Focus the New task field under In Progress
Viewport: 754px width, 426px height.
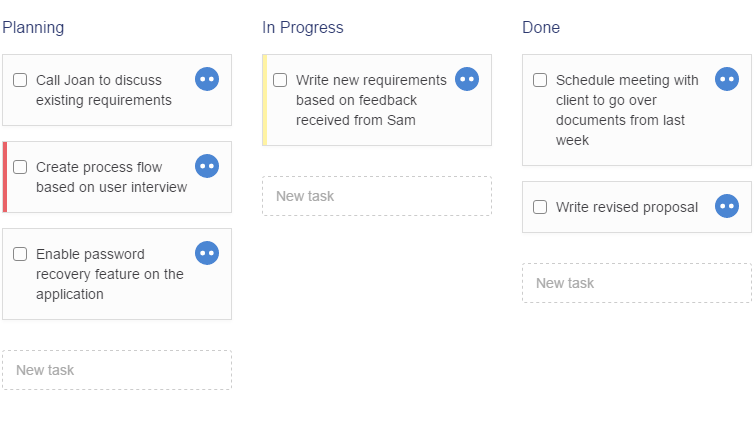[x=377, y=196]
